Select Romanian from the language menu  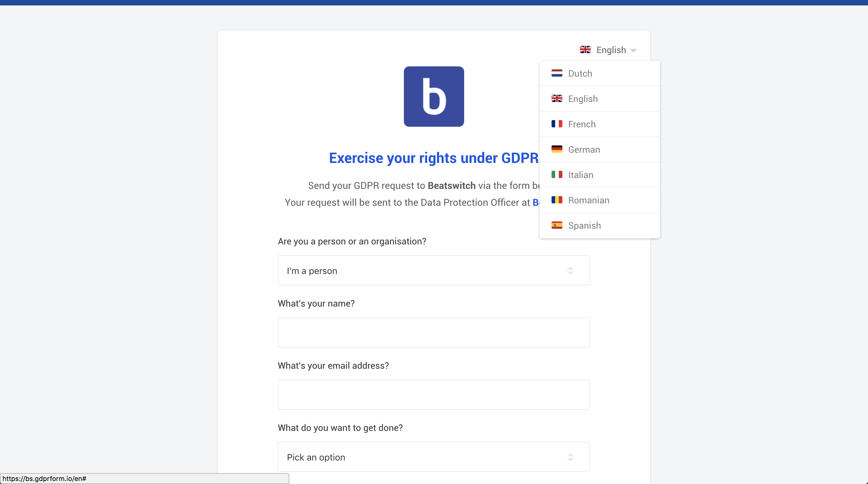[588, 200]
